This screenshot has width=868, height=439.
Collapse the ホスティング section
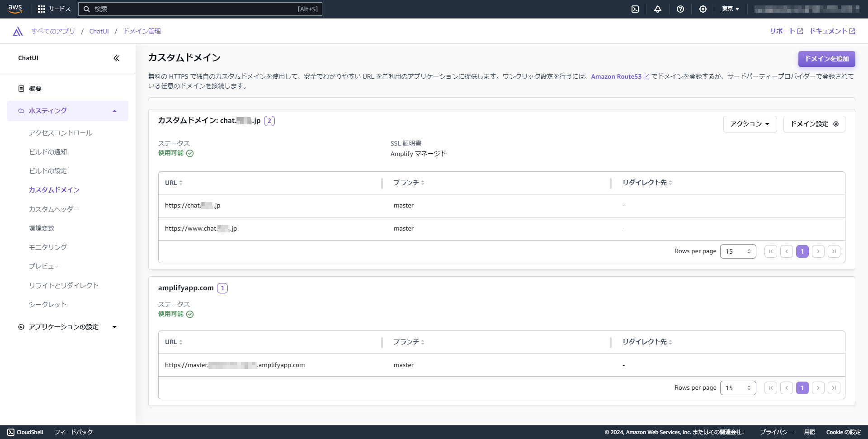(68, 111)
